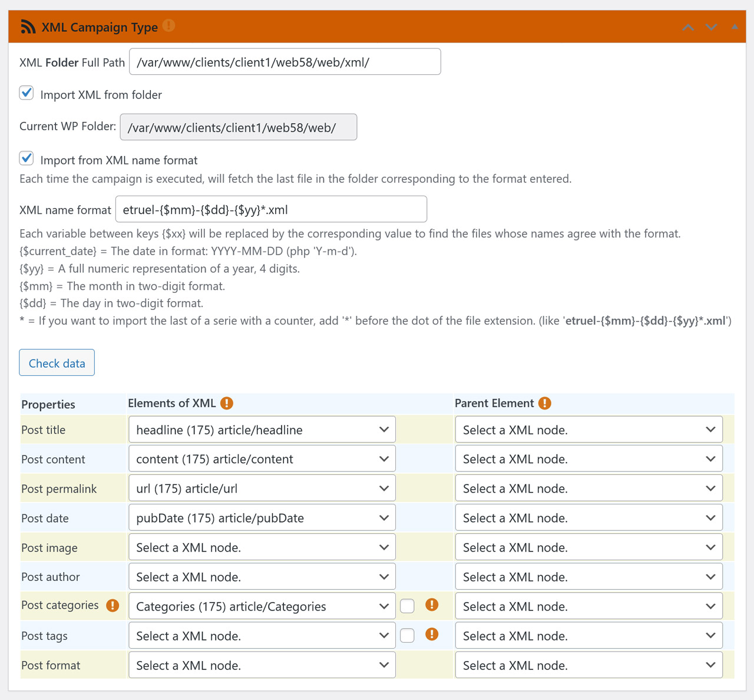754x700 pixels.
Task: Open Parent Element dropdown for Post content
Action: pyautogui.click(x=589, y=459)
